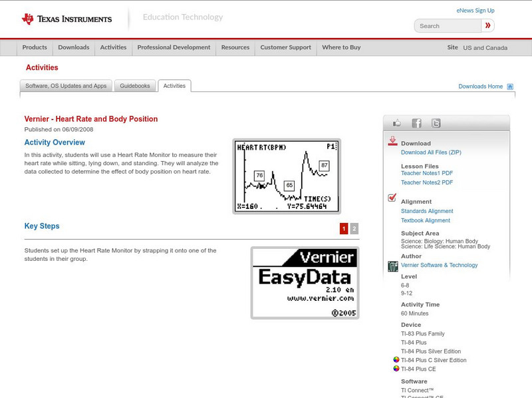Click the '6-8' level text
The height and width of the screenshot is (398, 532).
(x=405, y=286)
